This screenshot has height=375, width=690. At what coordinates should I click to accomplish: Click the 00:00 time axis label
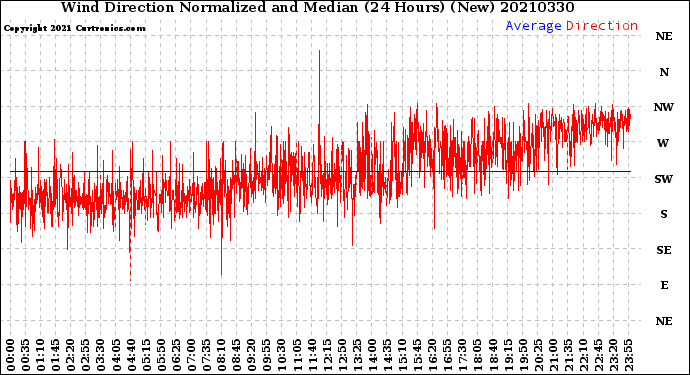pyautogui.click(x=11, y=355)
